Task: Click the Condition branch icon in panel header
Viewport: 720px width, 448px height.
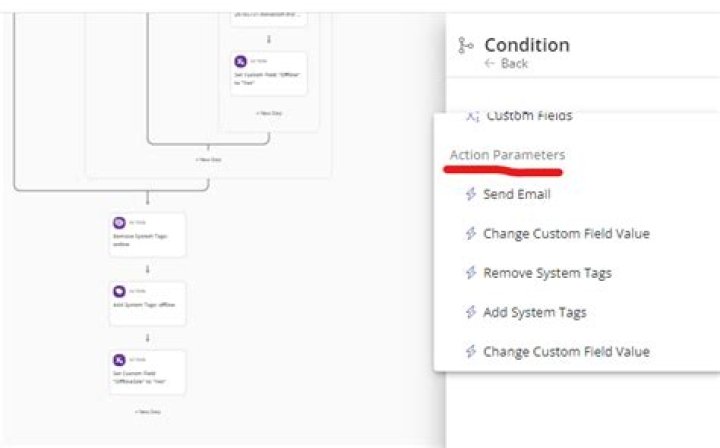Action: pyautogui.click(x=466, y=45)
